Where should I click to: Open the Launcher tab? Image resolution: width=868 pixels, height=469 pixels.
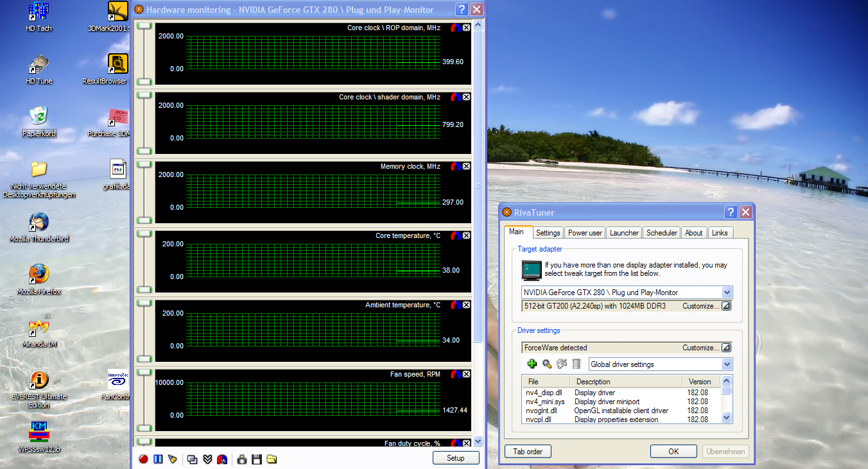(x=624, y=233)
